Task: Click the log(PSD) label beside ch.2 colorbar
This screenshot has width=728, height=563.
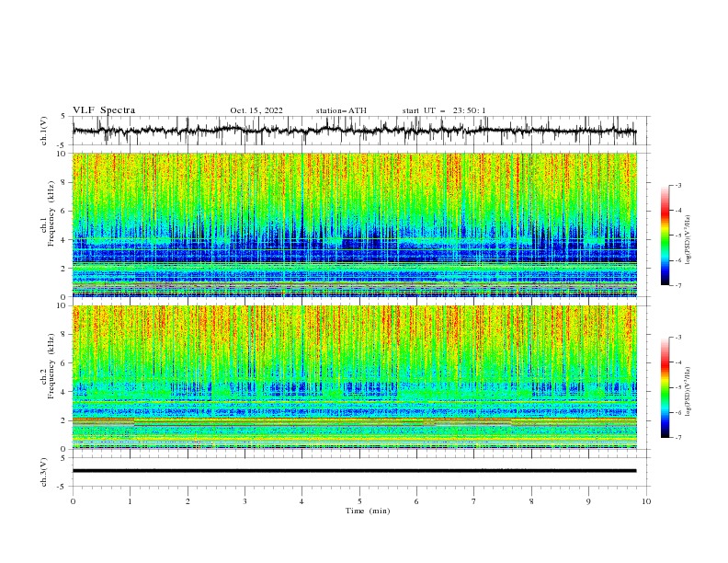Action: pyautogui.click(x=688, y=391)
